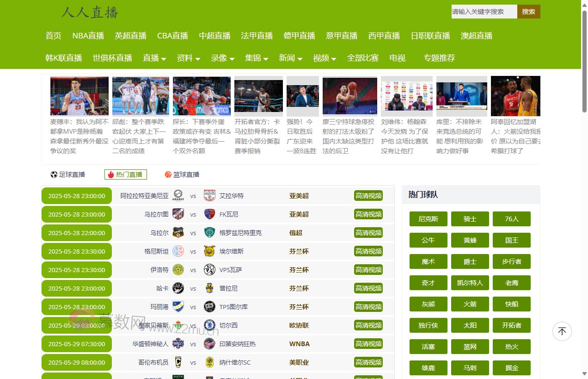This screenshot has width=588, height=379.
Task: Click the Washington Mystics team logo
Action: pyautogui.click(x=178, y=344)
